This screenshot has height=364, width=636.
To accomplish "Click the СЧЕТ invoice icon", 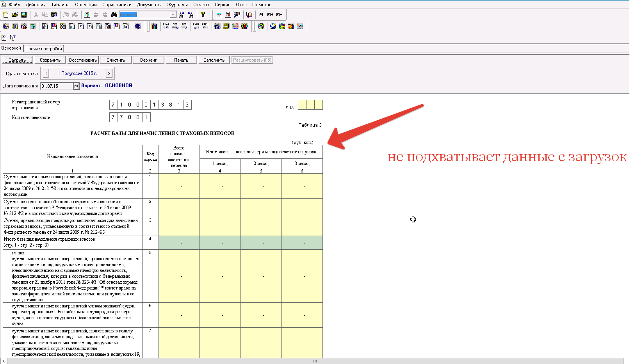I will pos(196,26).
